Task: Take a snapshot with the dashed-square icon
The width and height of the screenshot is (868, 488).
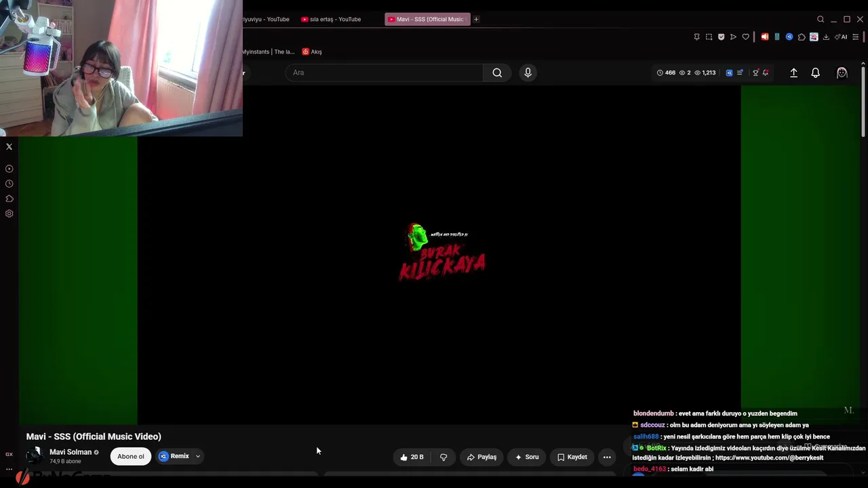Action: [709, 37]
